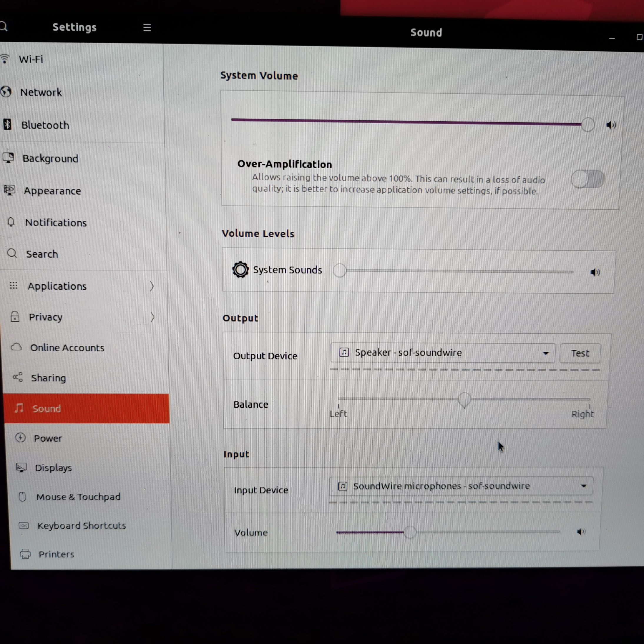Open the Input Device dropdown
The width and height of the screenshot is (644, 644).
pyautogui.click(x=461, y=486)
